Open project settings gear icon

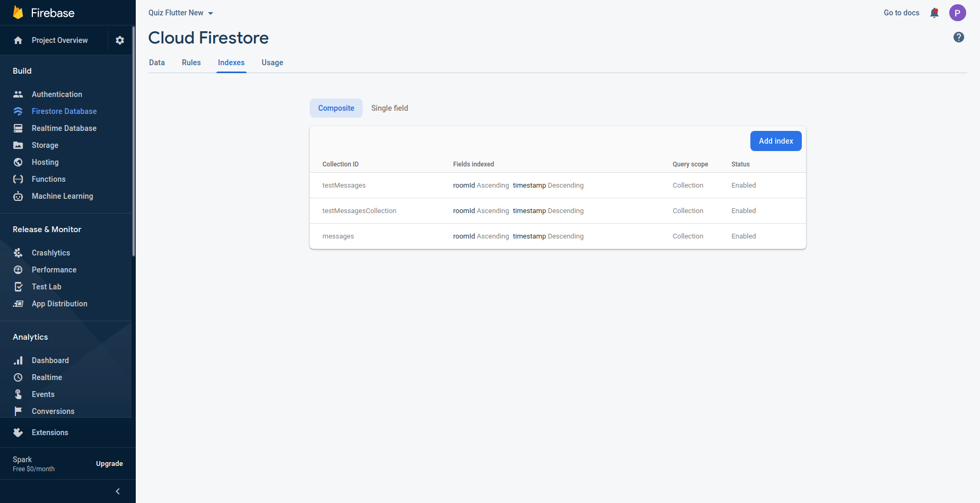pyautogui.click(x=120, y=40)
